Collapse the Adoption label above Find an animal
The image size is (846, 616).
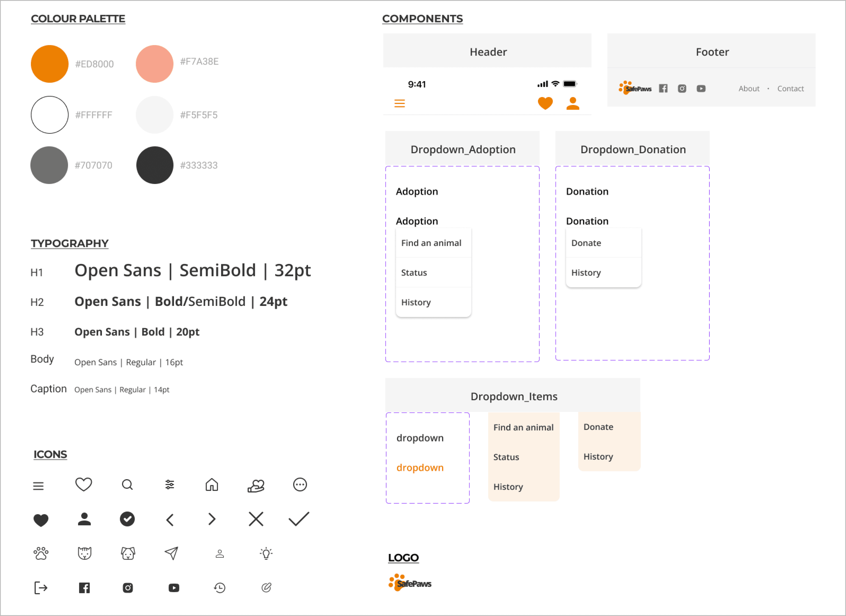[417, 221]
